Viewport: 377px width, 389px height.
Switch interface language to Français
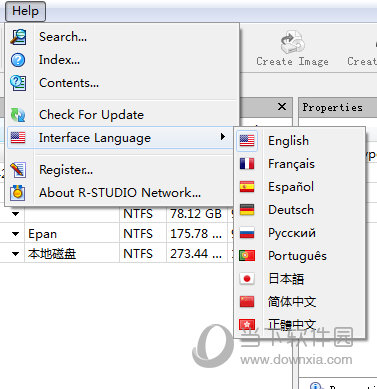pos(300,164)
